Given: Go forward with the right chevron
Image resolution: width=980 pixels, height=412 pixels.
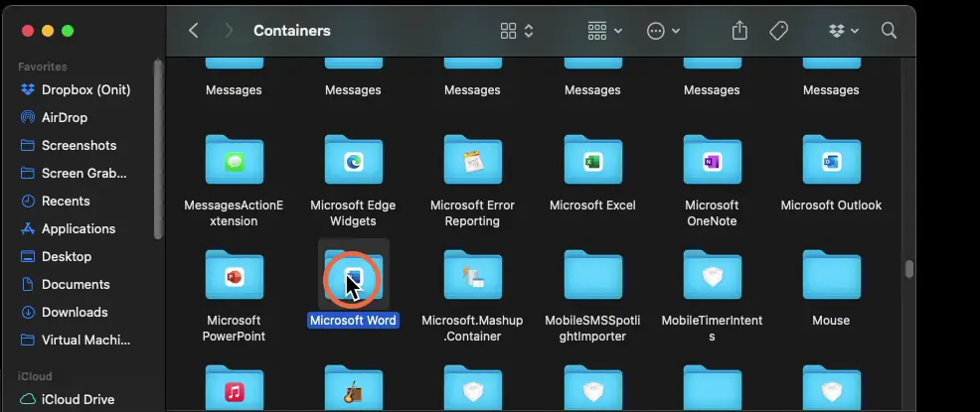Looking at the screenshot, I should click(229, 31).
